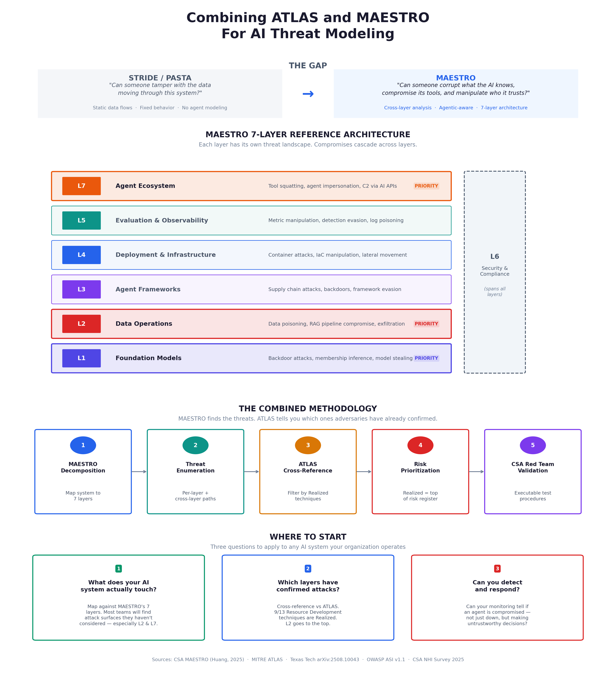The width and height of the screenshot is (616, 674).
Task: Click 'Which layers have confirmed attacks?' heading
Action: pyautogui.click(x=308, y=586)
